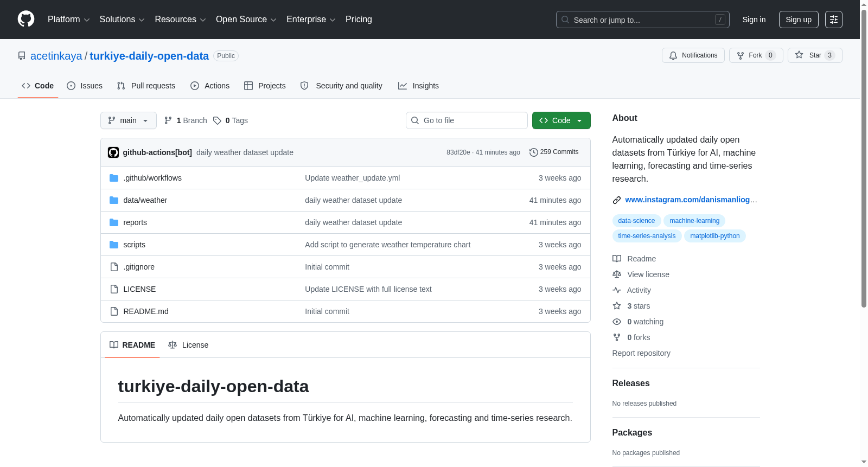Image resolution: width=868 pixels, height=467 pixels.
Task: Click the LICENSE file icon
Action: tap(114, 289)
